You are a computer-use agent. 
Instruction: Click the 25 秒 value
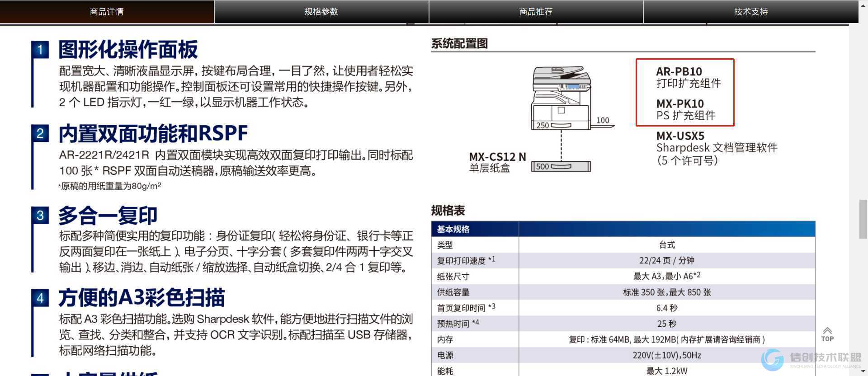[x=667, y=324]
